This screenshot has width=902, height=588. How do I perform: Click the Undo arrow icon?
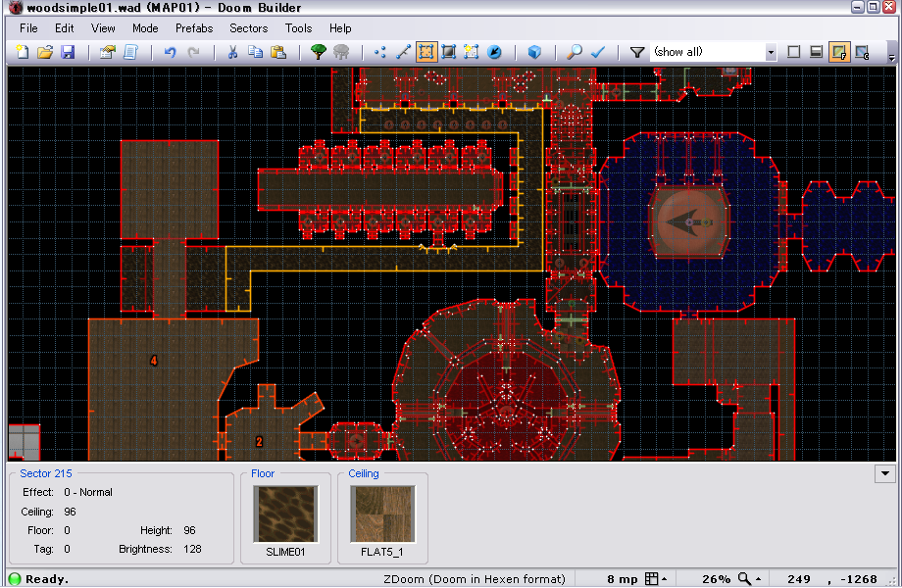(170, 52)
